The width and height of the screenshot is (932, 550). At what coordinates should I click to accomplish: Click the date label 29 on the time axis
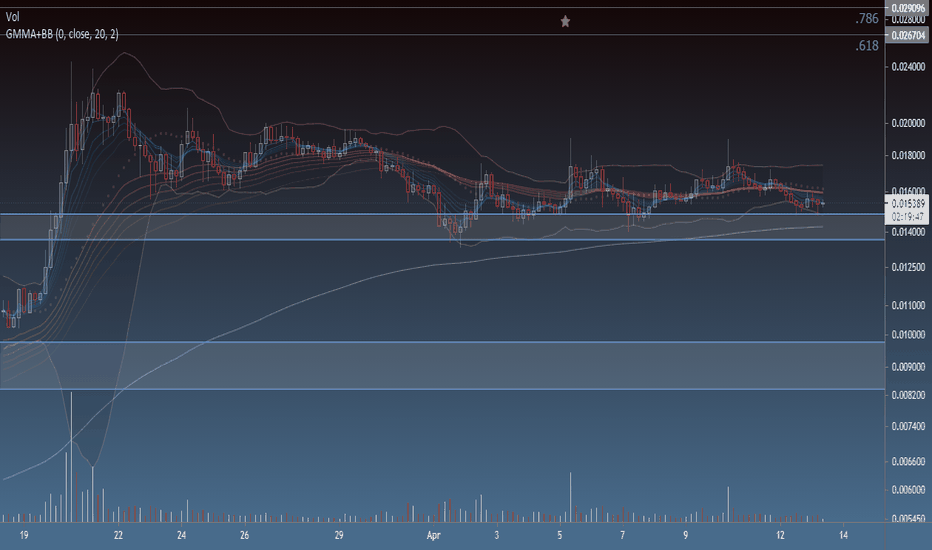coord(339,535)
